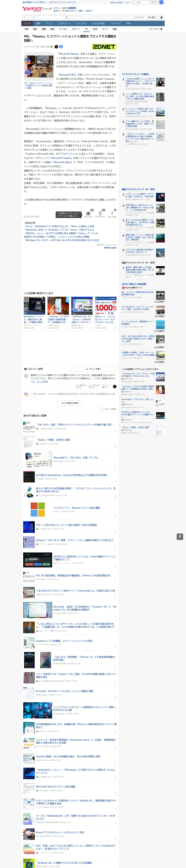
Task: Select the トップ navigation tab
Action: tap(27, 24)
